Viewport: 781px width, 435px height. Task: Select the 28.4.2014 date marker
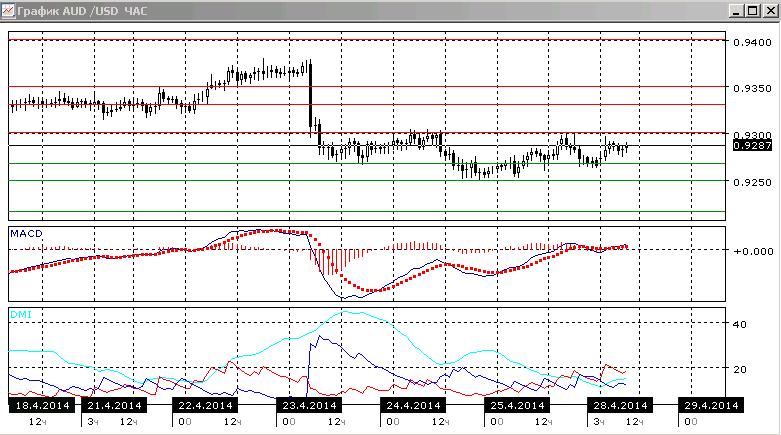[620, 405]
